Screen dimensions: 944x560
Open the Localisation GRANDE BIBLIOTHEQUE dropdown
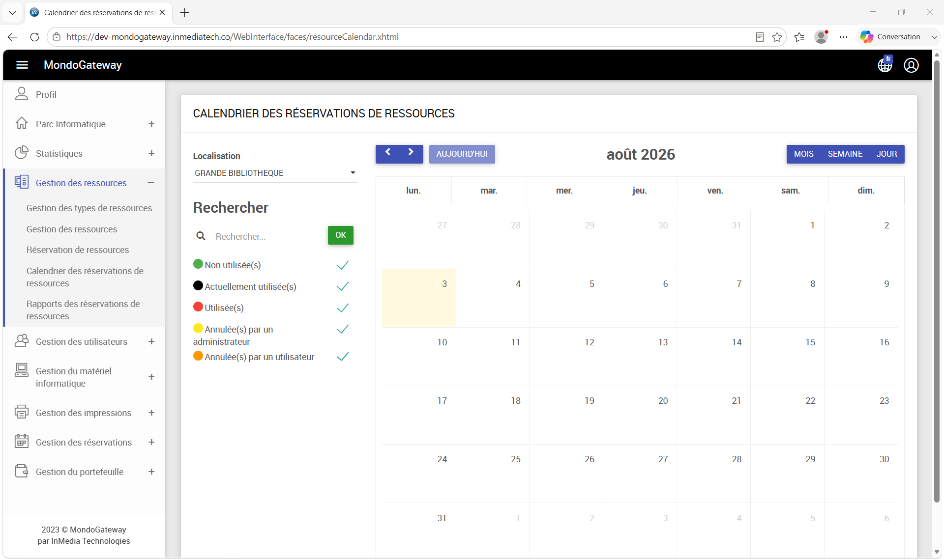275,173
